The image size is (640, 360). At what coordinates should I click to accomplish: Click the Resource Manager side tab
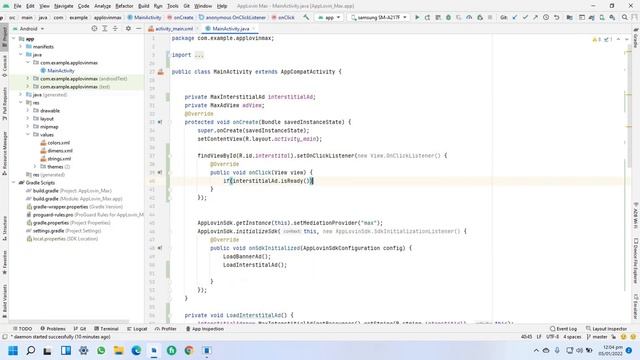[x=4, y=153]
